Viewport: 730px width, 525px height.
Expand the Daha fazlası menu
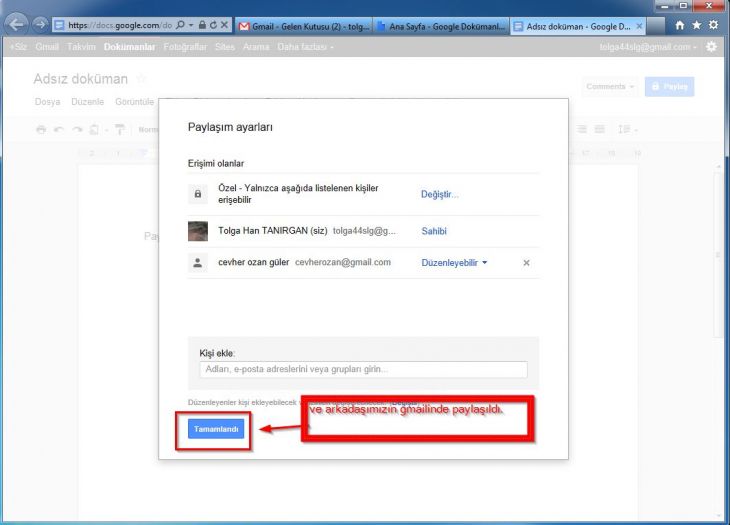305,47
